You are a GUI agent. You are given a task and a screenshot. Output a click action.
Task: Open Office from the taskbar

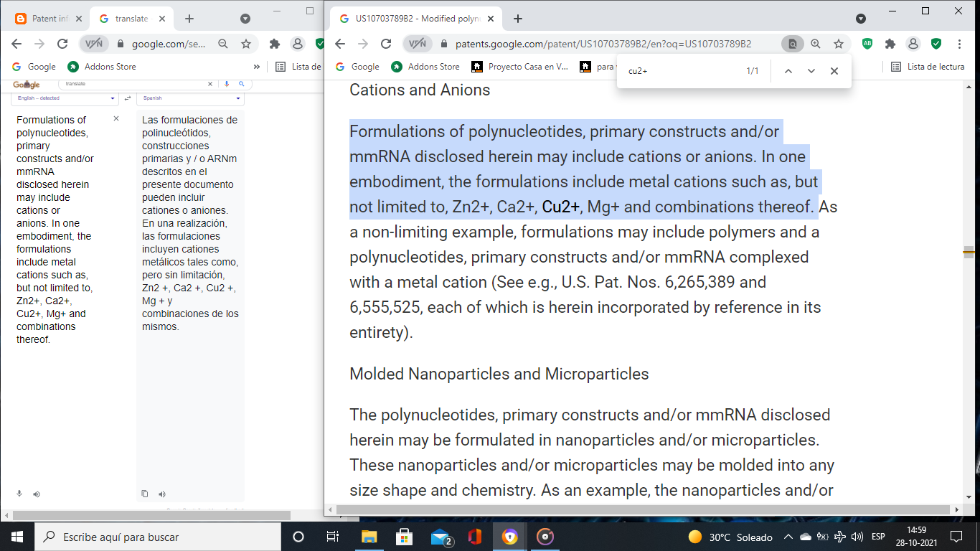pyautogui.click(x=474, y=537)
